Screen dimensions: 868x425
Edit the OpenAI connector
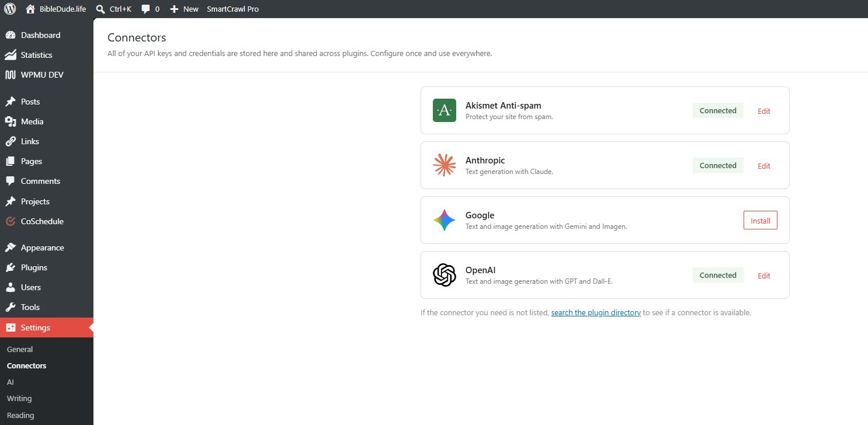[764, 276]
